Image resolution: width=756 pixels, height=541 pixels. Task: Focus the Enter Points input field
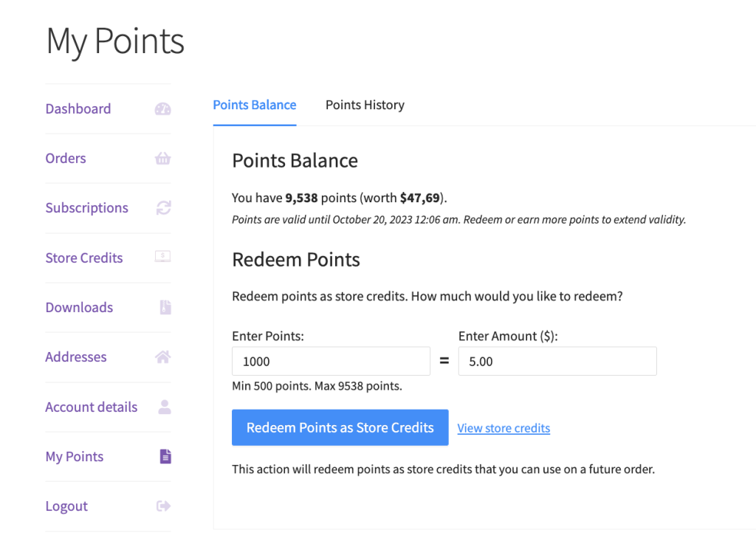point(331,362)
